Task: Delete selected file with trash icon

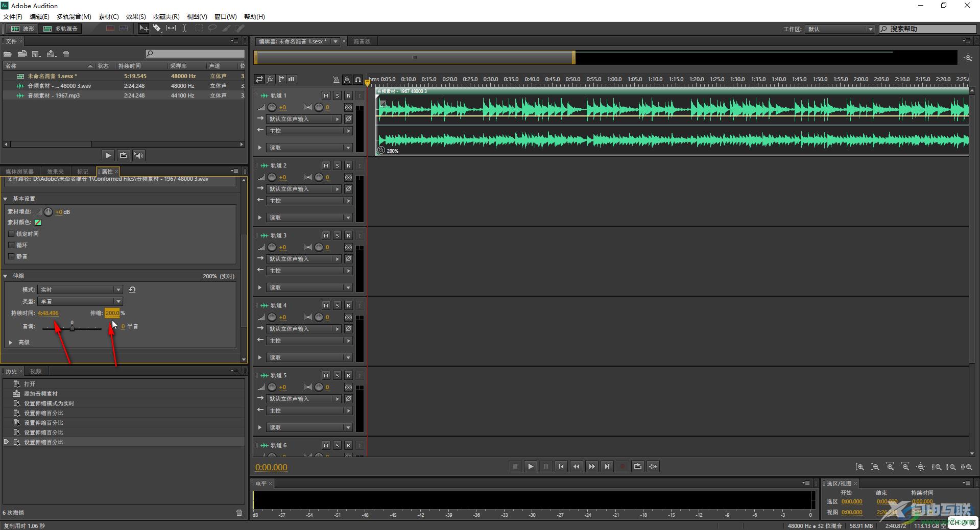Action: pyautogui.click(x=66, y=54)
